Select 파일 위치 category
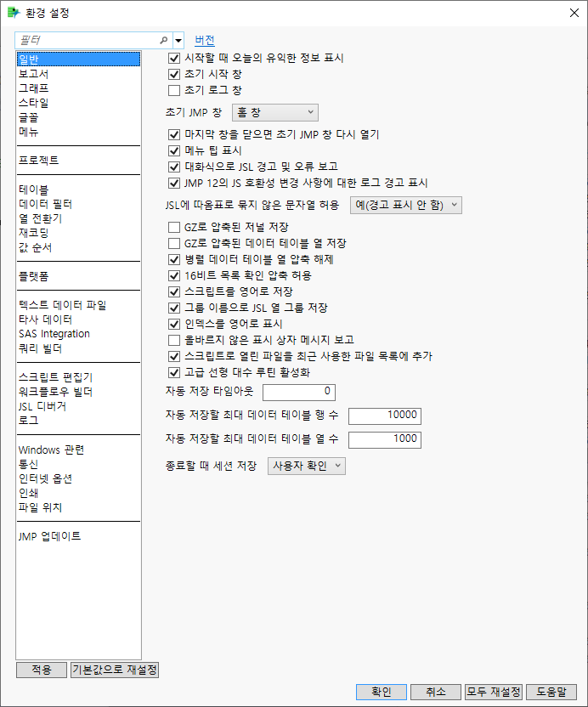Screen dimensions: 588x707 pyautogui.click(x=78, y=507)
